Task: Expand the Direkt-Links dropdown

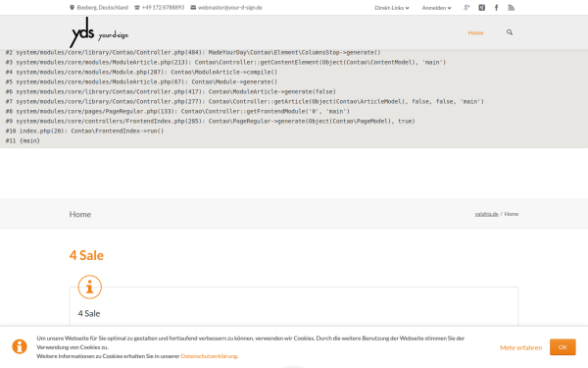Action: point(392,8)
